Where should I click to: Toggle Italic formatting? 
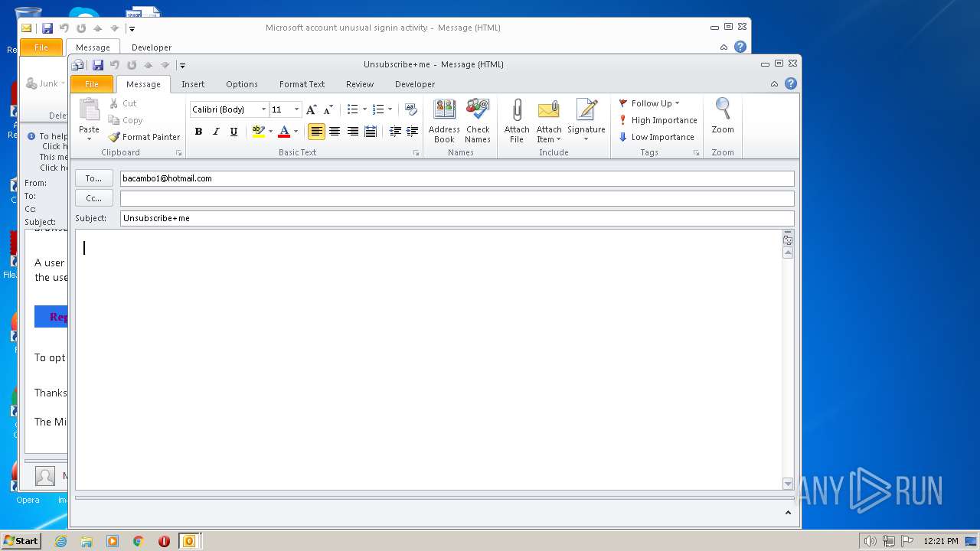click(216, 132)
